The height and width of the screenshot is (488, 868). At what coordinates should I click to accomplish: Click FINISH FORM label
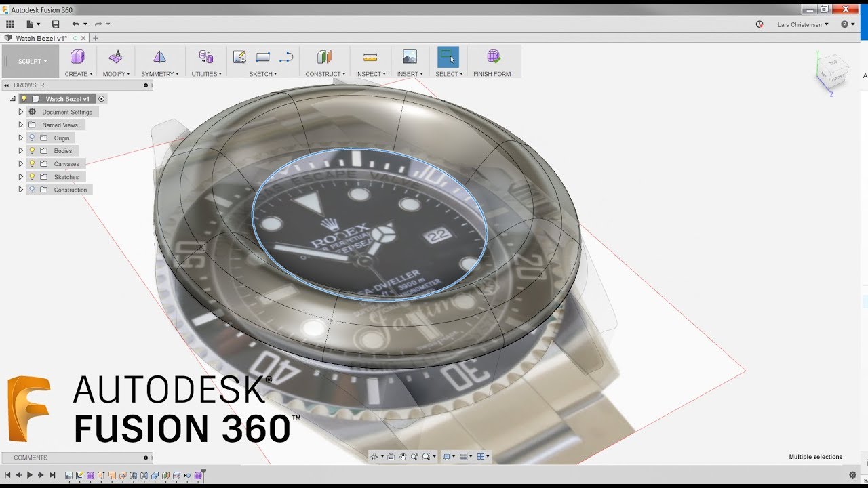pos(492,74)
